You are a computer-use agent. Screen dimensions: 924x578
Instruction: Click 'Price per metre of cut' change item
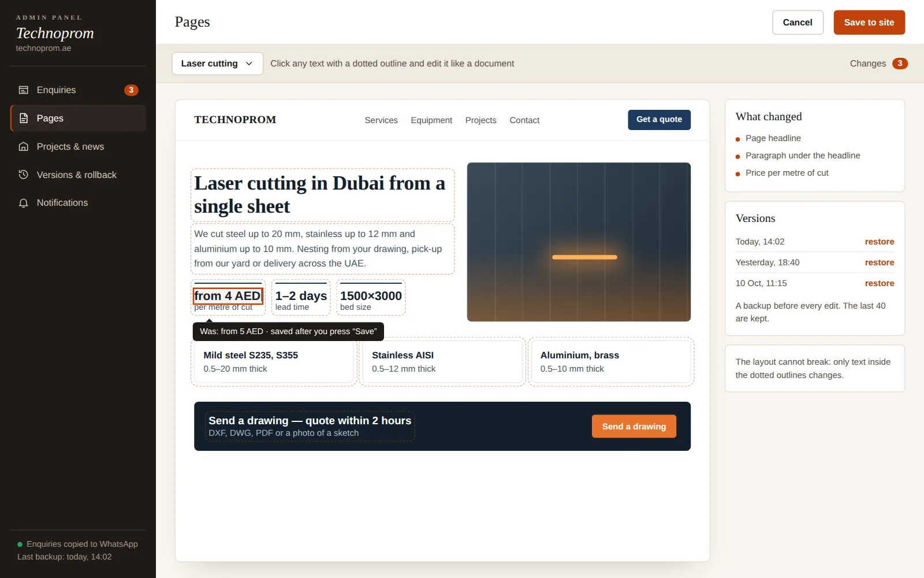[x=787, y=173]
